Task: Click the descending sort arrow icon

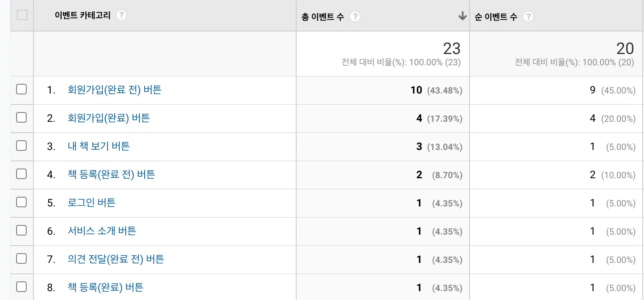Action: tap(462, 16)
